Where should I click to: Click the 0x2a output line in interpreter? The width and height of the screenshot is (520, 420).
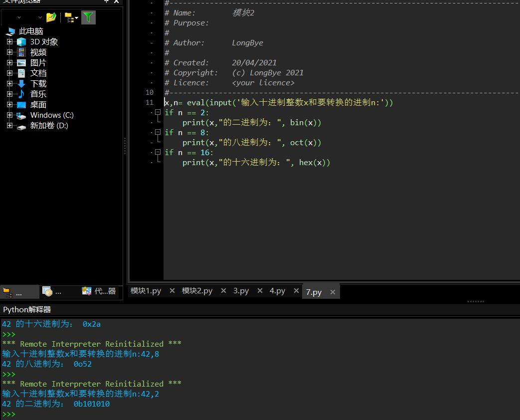click(x=51, y=324)
